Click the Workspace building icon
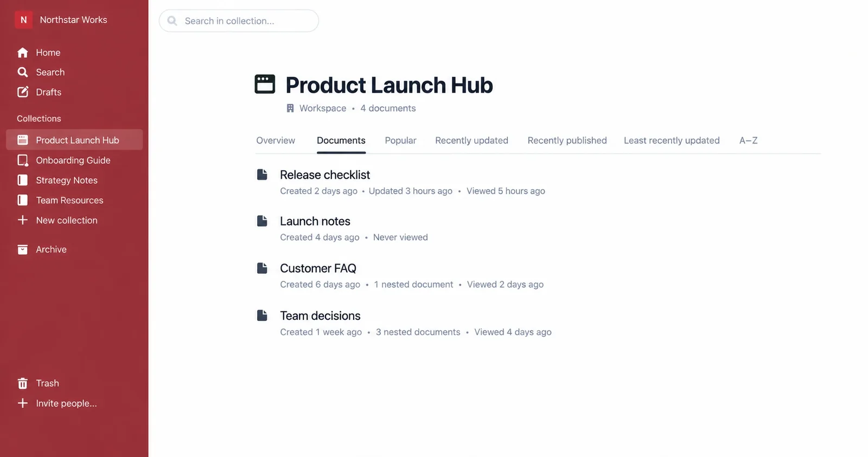Screen dimensions: 868x457 click(x=290, y=108)
